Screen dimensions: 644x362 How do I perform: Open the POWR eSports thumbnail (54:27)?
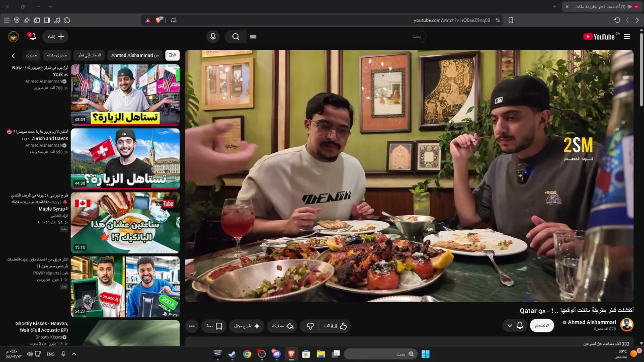[x=125, y=287]
